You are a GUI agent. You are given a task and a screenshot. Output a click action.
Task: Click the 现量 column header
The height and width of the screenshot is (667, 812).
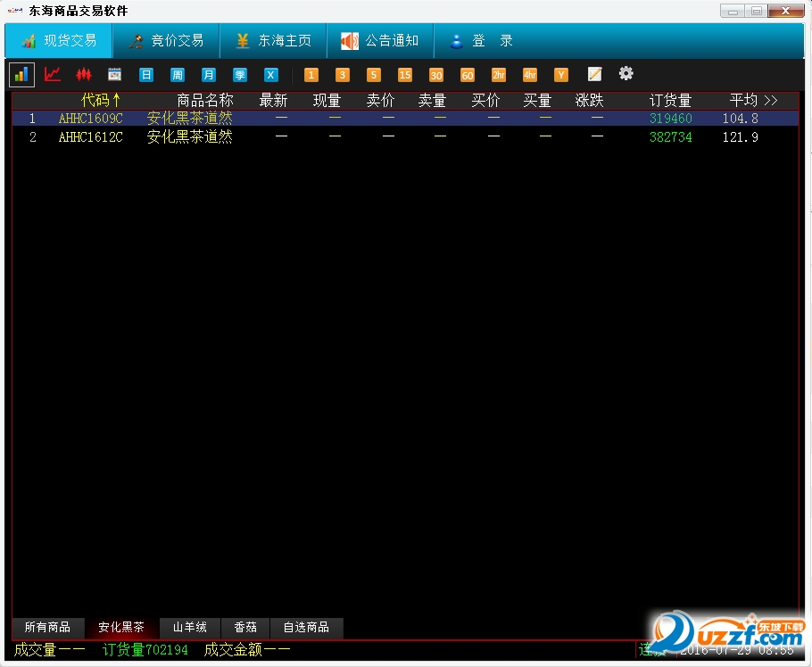(327, 100)
